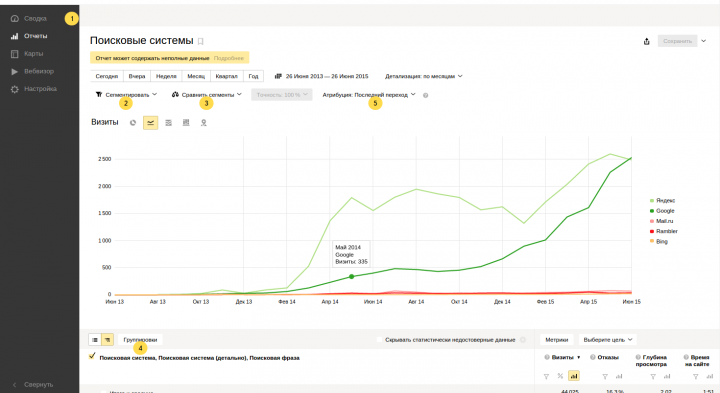Switch the chart to stacked area view
720x393 pixels.
[x=169, y=123]
